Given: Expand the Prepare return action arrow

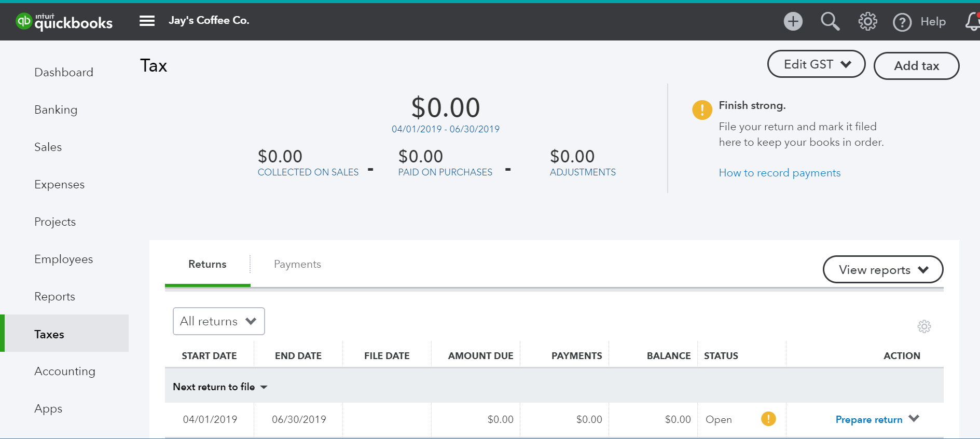Looking at the screenshot, I should click(914, 418).
